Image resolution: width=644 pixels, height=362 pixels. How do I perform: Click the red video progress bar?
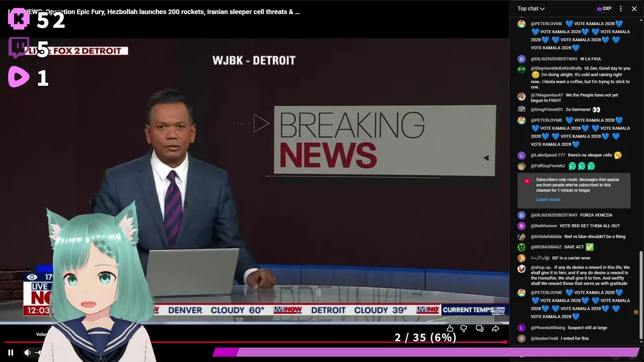pos(254,342)
